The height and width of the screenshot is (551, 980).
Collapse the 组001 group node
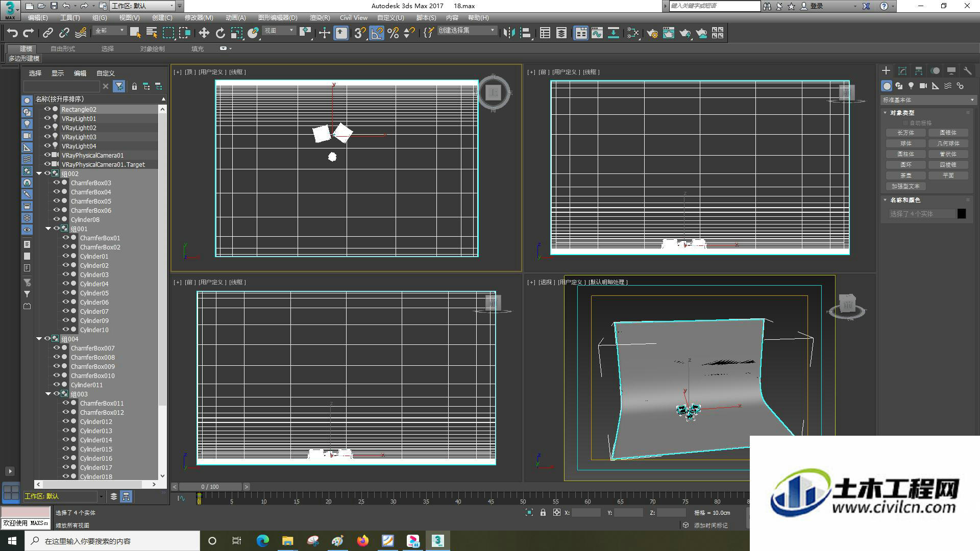point(48,229)
